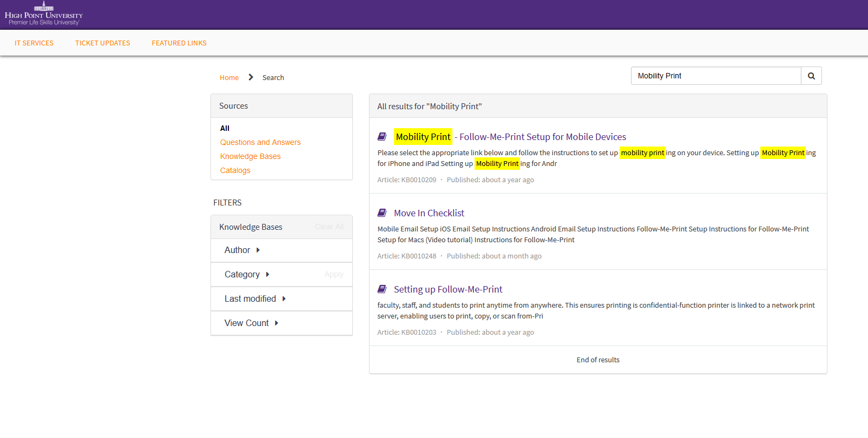This screenshot has height=438, width=868.
Task: Click book icon beside Setting up Follow-Me-Print
Action: [382, 289]
